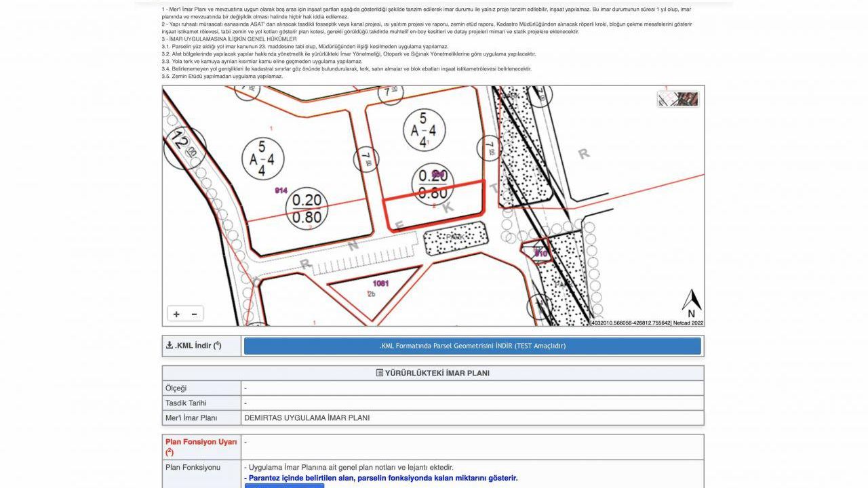Download parcel geometry in .KML format
The image size is (868, 488).
click(472, 346)
